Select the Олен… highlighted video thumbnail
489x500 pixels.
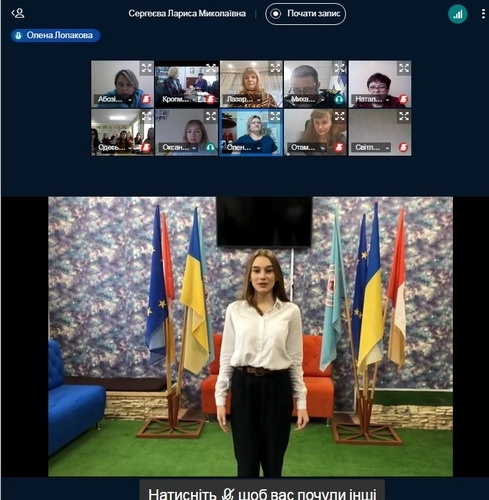(251, 132)
